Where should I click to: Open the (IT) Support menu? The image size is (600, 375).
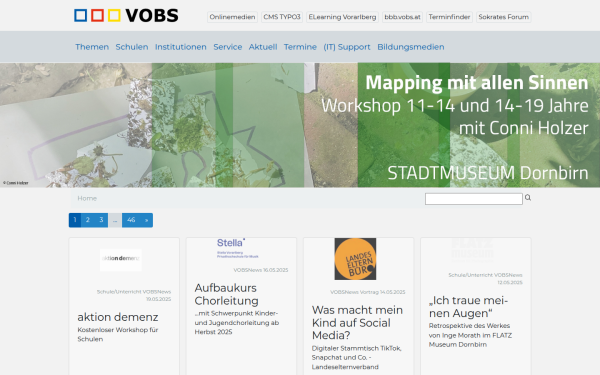[347, 47]
